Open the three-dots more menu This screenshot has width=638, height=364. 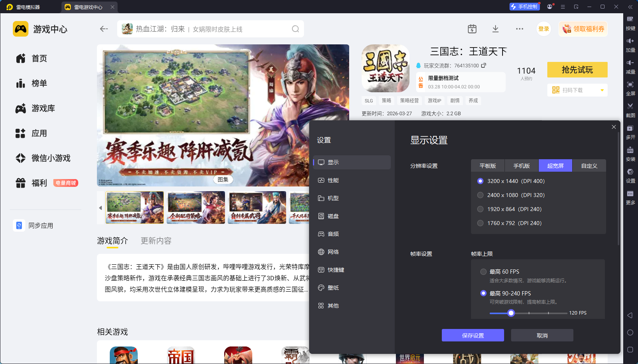pyautogui.click(x=520, y=29)
